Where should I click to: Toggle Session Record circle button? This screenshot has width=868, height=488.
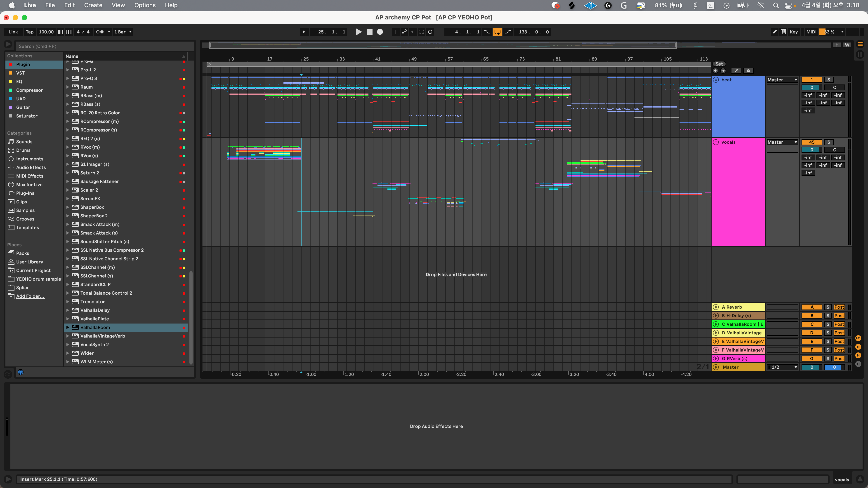tap(430, 32)
